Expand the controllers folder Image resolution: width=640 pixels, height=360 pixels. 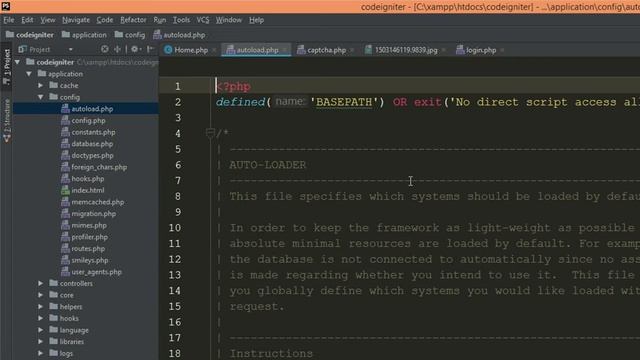pos(40,283)
